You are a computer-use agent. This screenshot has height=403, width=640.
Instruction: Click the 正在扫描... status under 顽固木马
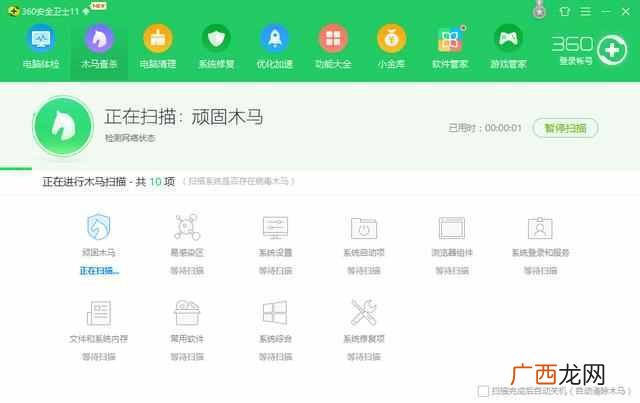[x=99, y=271]
